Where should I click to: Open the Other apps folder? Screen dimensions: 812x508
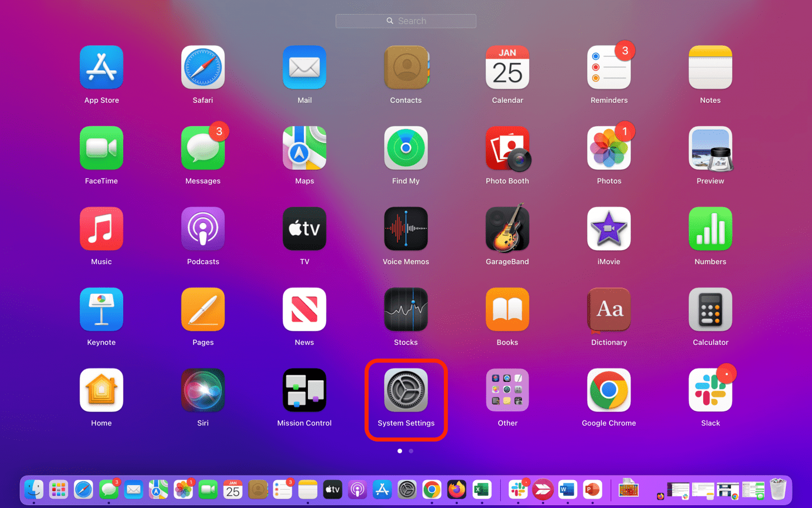507,390
